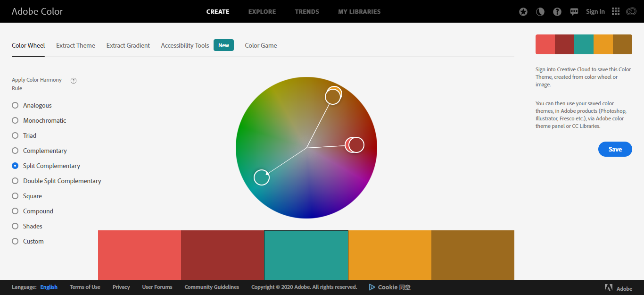Image resolution: width=644 pixels, height=295 pixels.
Task: Switch harmony rule to Custom
Action: point(15,241)
